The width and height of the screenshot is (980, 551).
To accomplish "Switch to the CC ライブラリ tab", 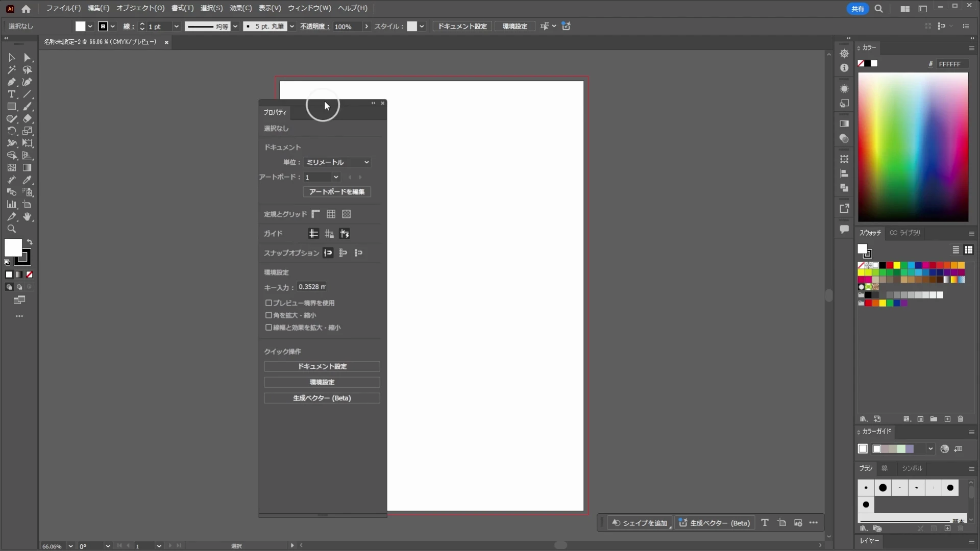I will (x=905, y=233).
